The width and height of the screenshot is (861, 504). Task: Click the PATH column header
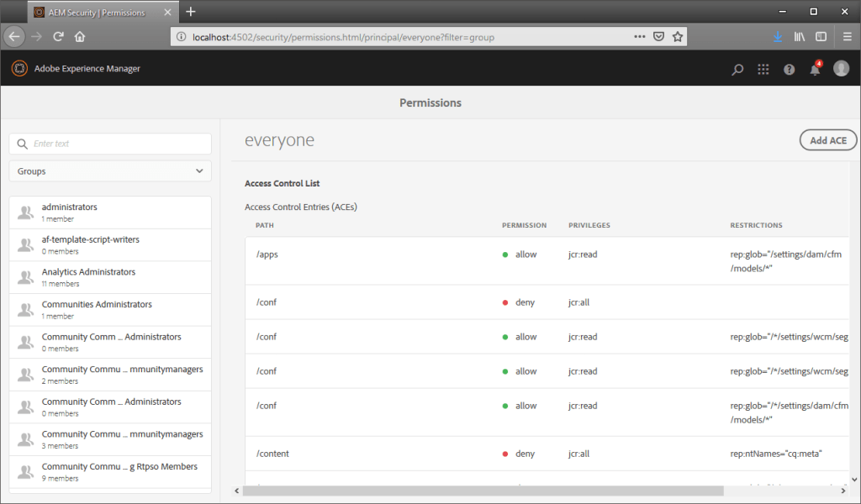click(x=265, y=225)
